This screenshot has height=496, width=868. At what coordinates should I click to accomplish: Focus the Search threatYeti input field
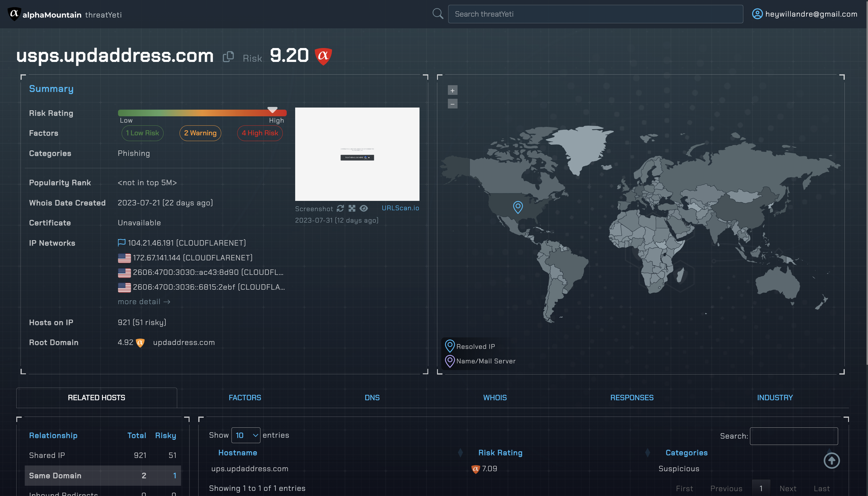coord(595,14)
